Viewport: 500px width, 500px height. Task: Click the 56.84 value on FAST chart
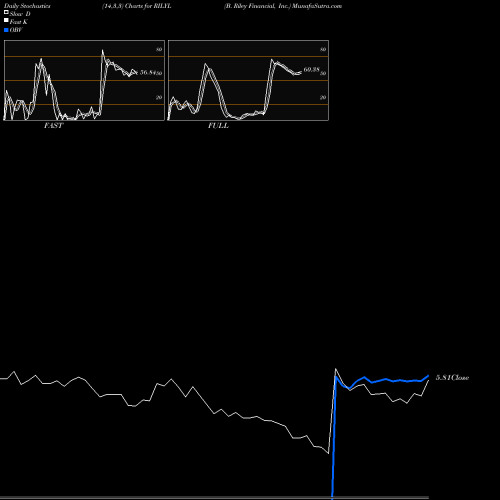pos(148,72)
